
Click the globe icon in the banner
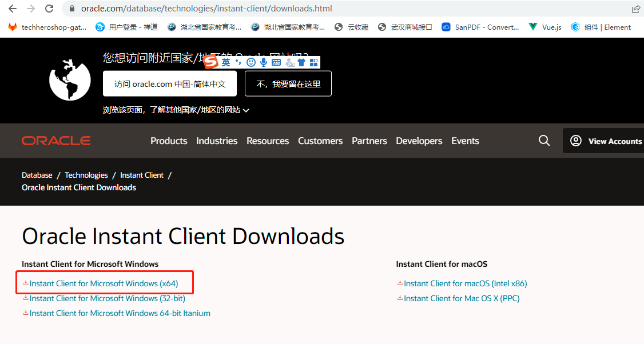point(70,79)
